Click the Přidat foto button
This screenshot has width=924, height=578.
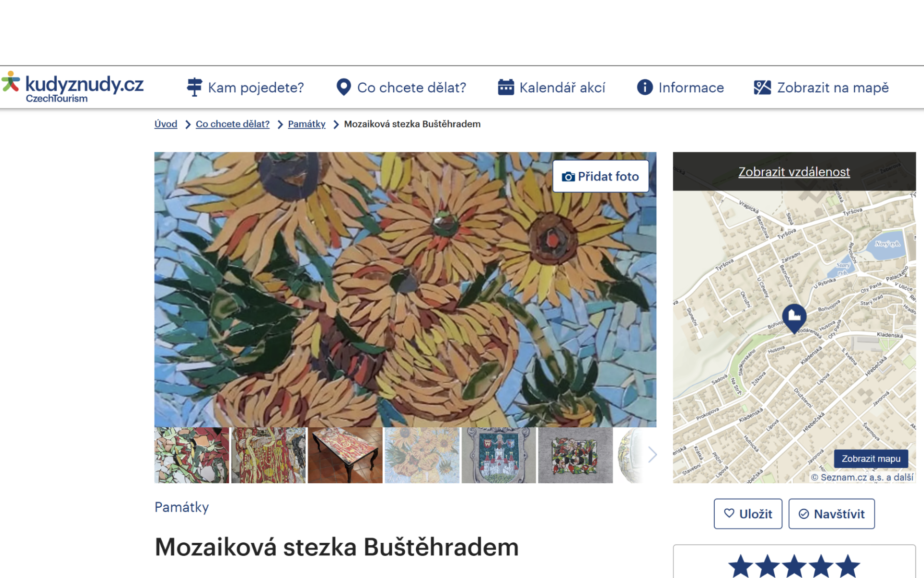[601, 177]
